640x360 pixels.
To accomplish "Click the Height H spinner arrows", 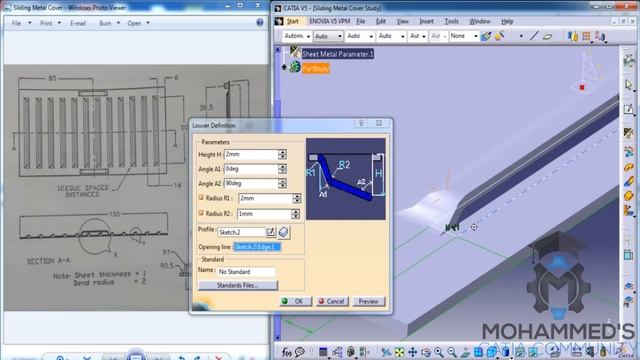I will (x=282, y=154).
